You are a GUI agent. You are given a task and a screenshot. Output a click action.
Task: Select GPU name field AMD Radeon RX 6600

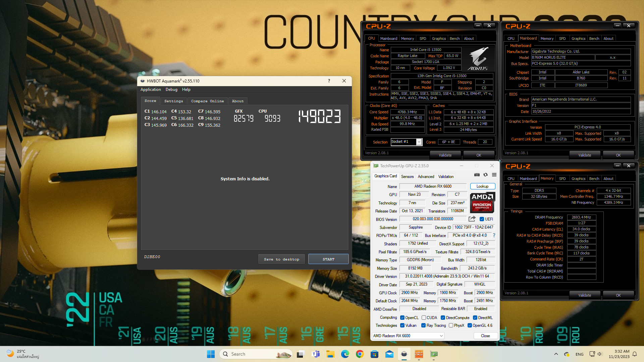[433, 186]
